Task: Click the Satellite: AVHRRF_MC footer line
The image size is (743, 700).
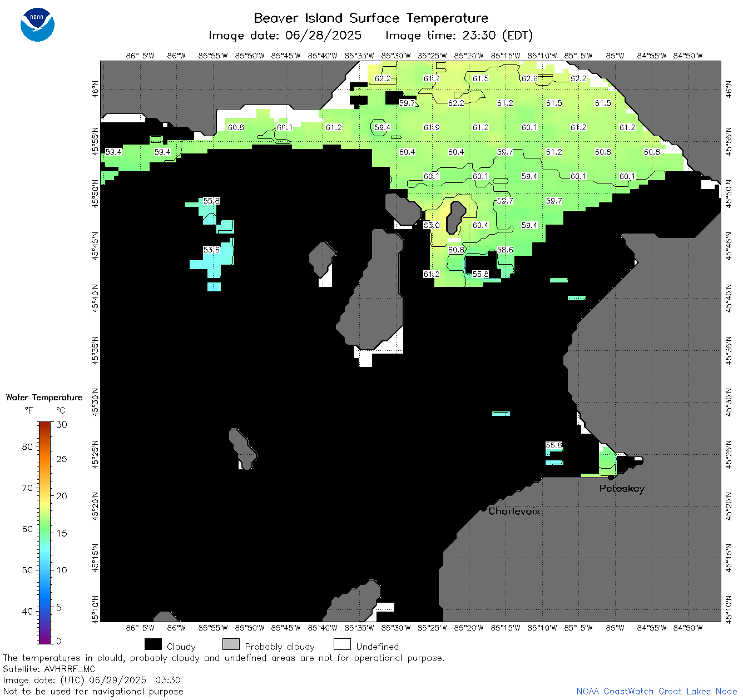Action: click(x=49, y=669)
